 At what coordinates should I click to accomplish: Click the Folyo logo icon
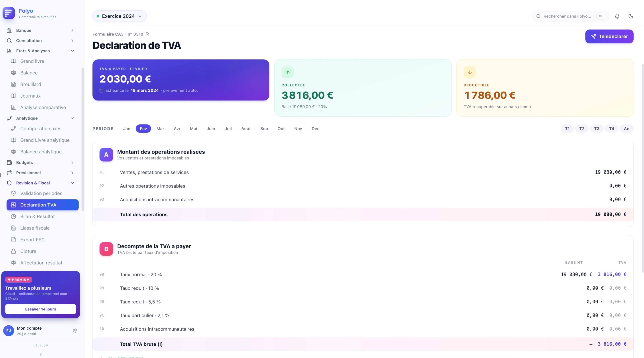click(9, 13)
